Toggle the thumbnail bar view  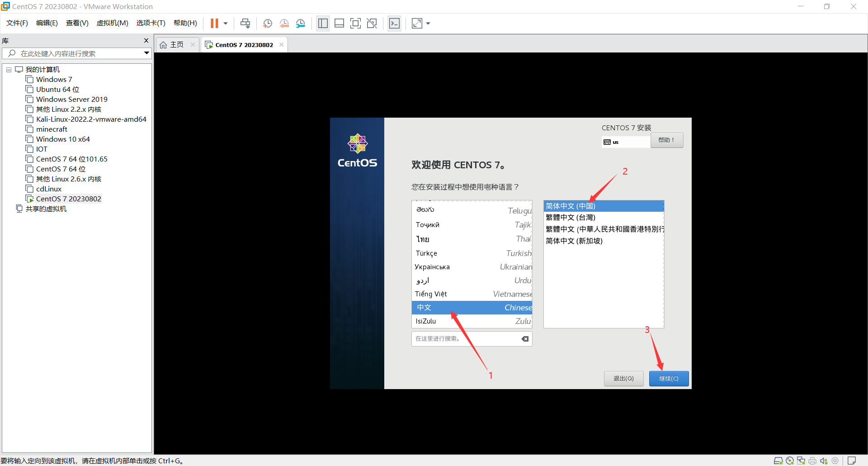(x=339, y=23)
